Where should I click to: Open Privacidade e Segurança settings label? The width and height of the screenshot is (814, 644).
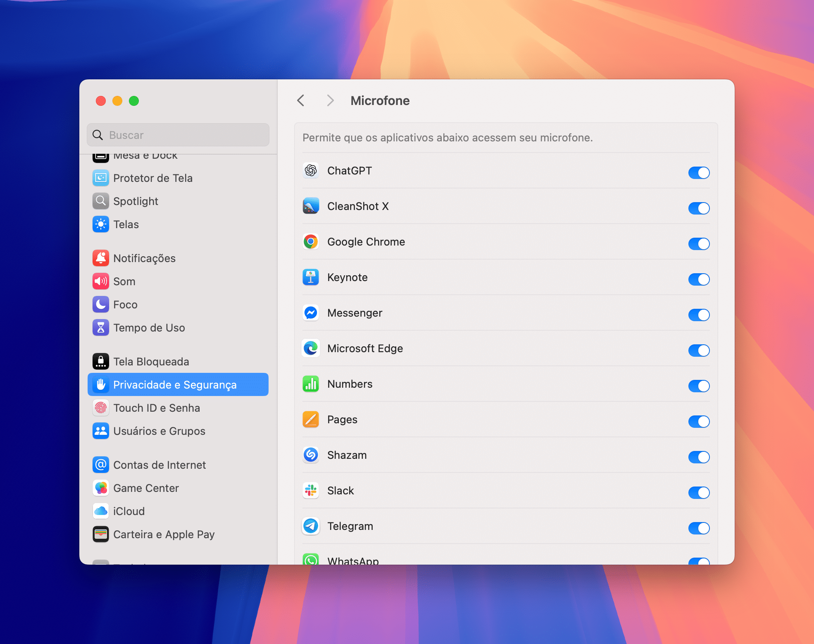[x=175, y=385]
